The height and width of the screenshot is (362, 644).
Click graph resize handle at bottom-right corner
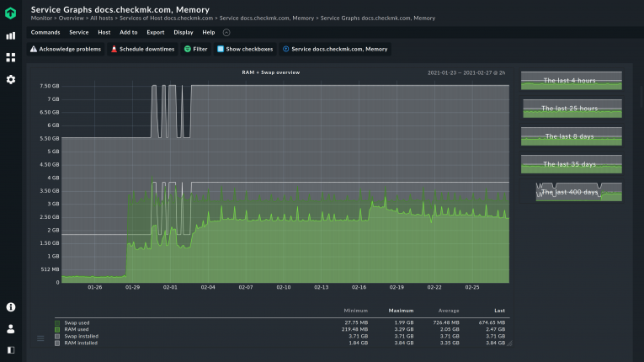point(508,343)
